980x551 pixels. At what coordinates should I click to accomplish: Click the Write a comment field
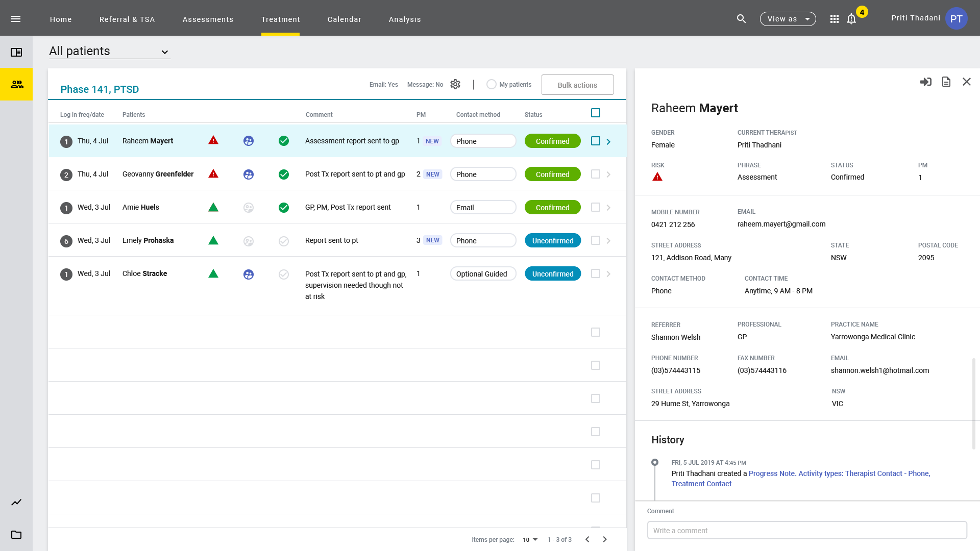point(806,530)
